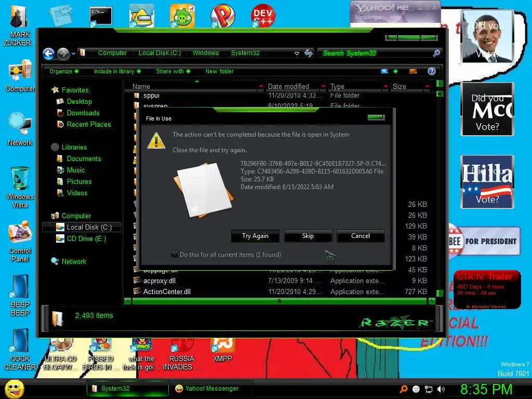532x399 pixels.
Task: Open the command prompt desktop icon
Action: (x=100, y=16)
